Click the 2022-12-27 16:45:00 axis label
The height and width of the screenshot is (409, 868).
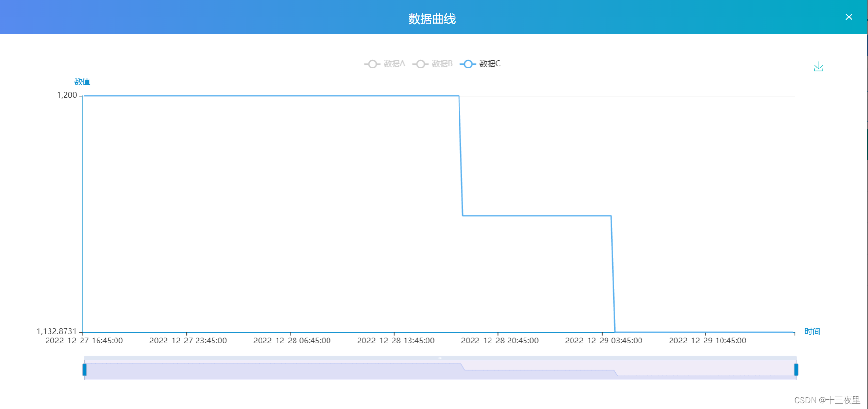[84, 341]
